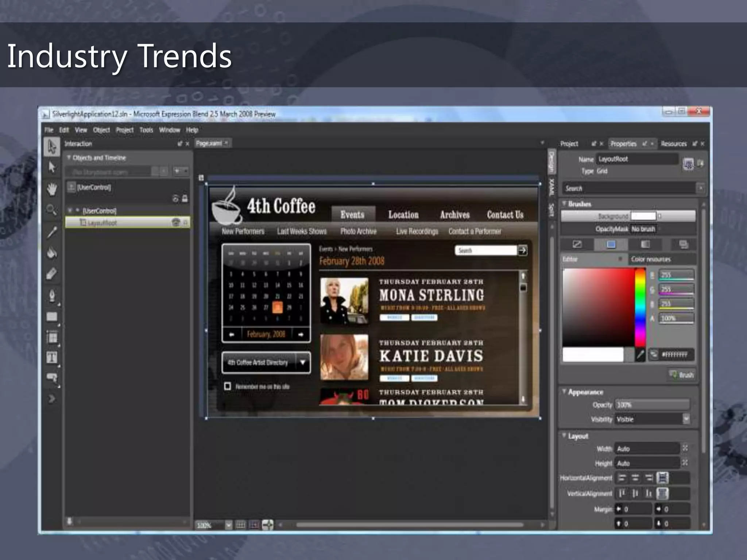Select the Rectangle shape tool
This screenshot has width=747, height=560.
pyautogui.click(x=52, y=317)
